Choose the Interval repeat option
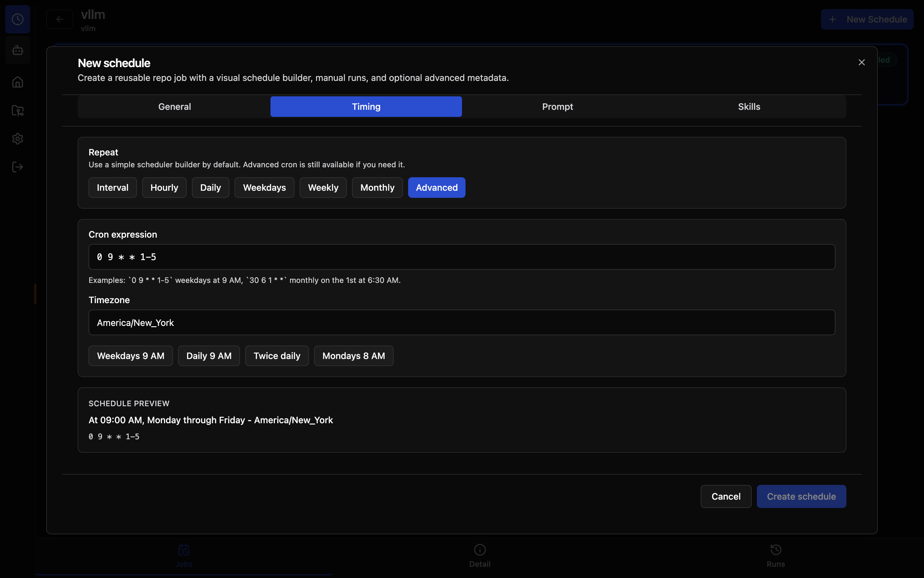The height and width of the screenshot is (578, 924). pos(113,188)
